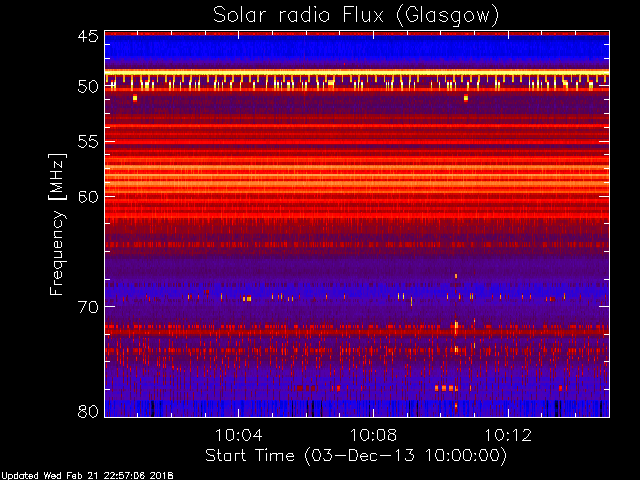This screenshot has height=480, width=640.
Task: Click the "Start Time (03-Dec-13 10:00:00)" label
Action: pyautogui.click(x=356, y=455)
